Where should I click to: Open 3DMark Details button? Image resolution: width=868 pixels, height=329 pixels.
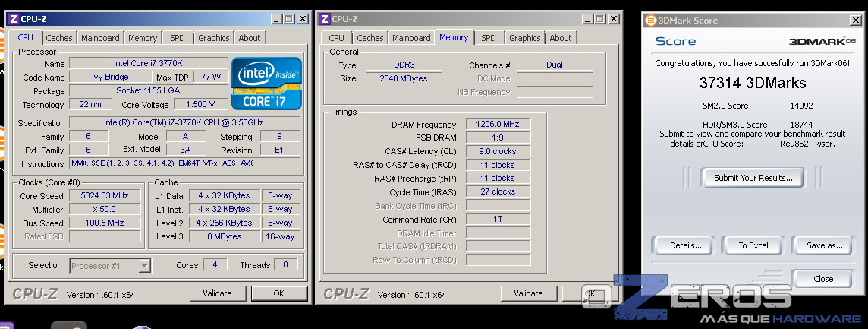[x=685, y=245]
